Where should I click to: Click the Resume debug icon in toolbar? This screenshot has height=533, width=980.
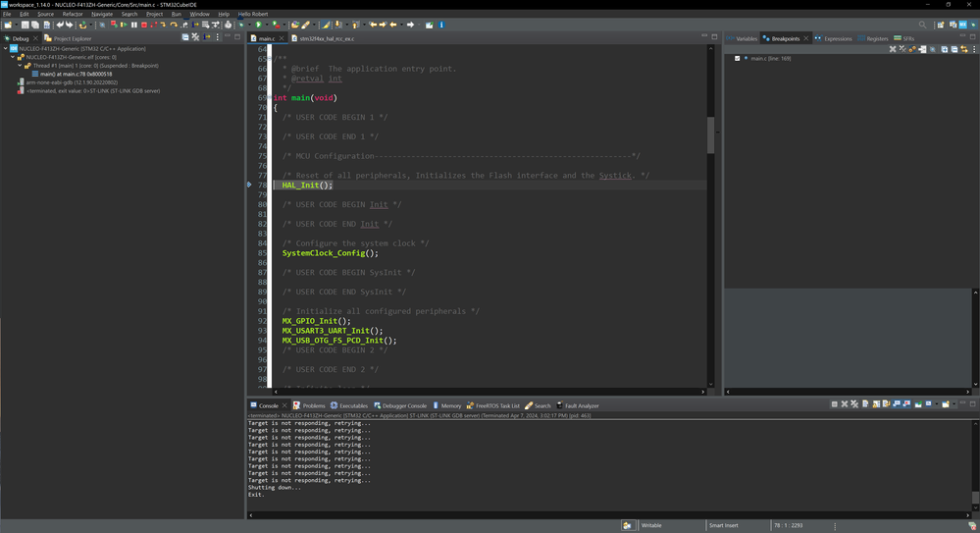point(123,25)
